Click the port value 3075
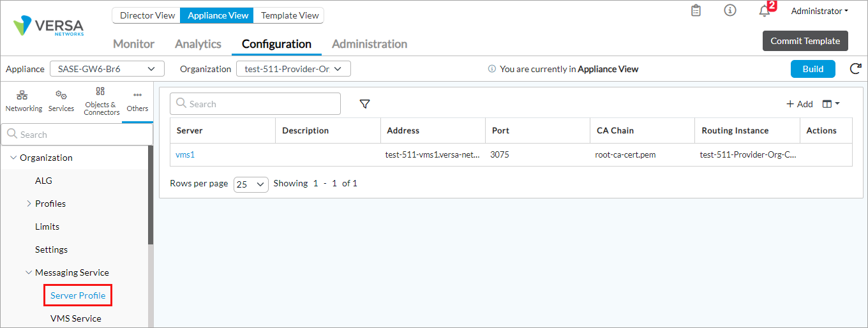The image size is (868, 328). [500, 154]
